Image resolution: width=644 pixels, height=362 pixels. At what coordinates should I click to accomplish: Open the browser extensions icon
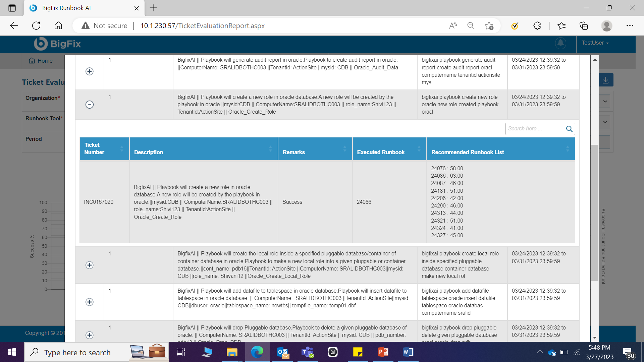click(x=537, y=26)
